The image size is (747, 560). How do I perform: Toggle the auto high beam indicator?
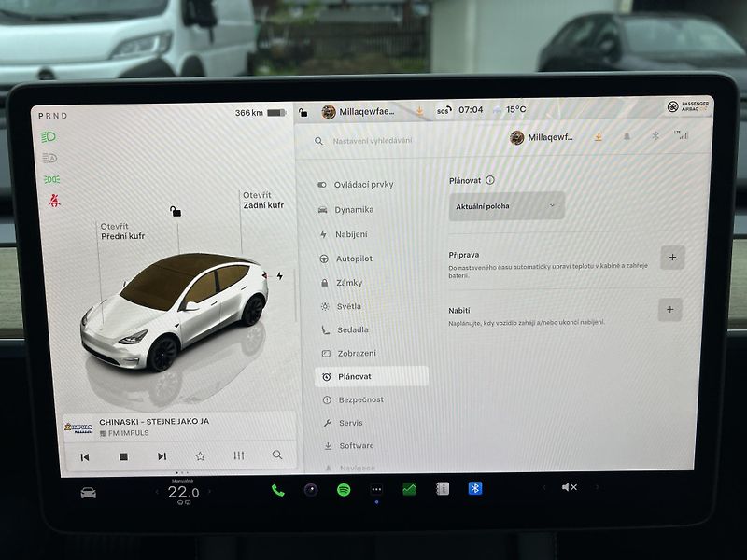pyautogui.click(x=49, y=158)
